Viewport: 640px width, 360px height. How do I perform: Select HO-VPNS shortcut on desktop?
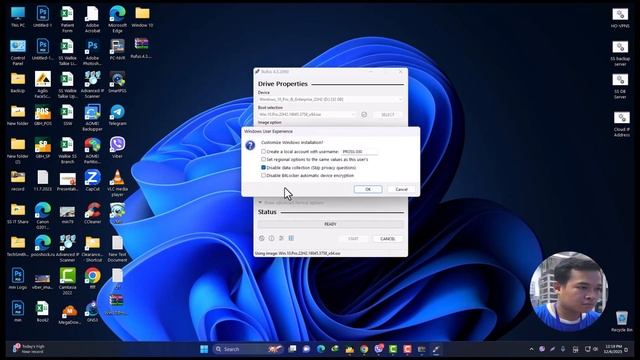coord(620,18)
